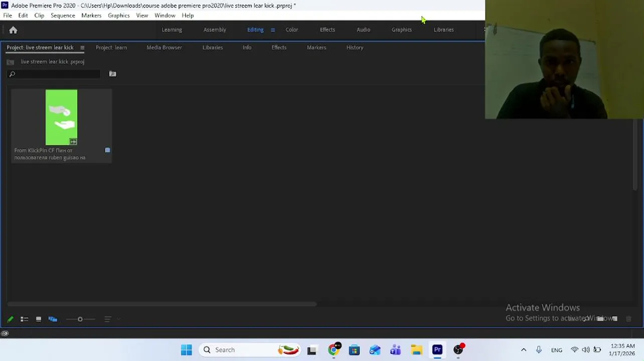Open the Edit menu
Screen dimensions: 644x361
point(23,16)
